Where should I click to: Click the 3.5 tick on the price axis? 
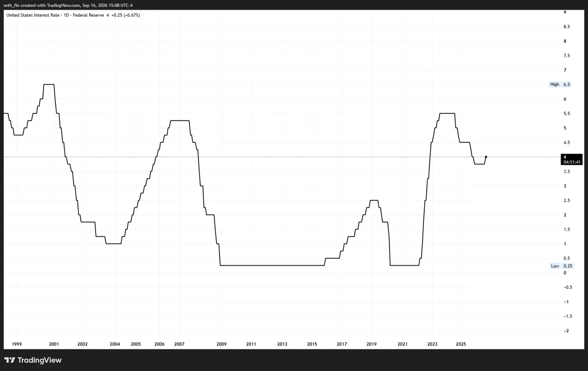point(566,171)
